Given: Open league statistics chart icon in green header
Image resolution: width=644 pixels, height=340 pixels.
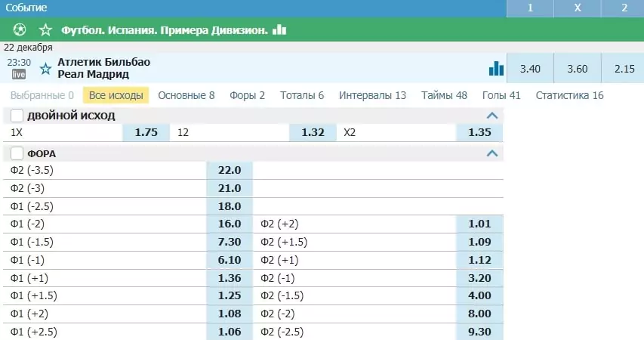Looking at the screenshot, I should (279, 29).
